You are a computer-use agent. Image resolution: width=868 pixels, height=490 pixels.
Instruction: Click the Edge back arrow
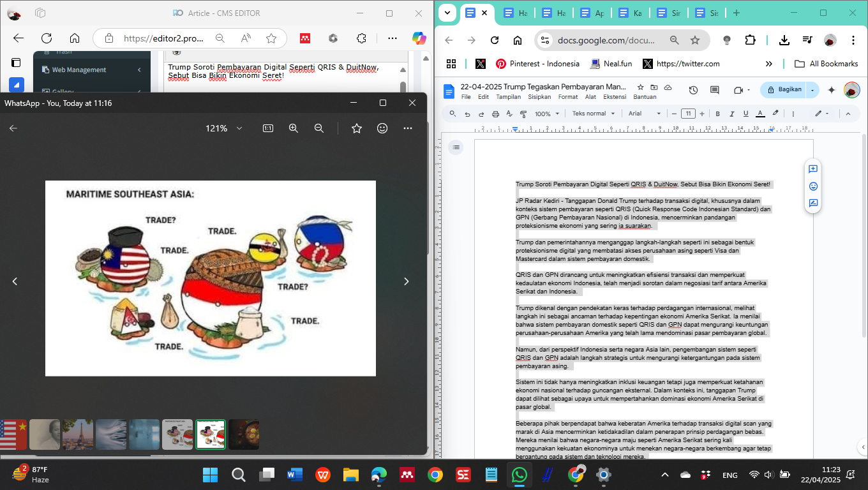pyautogui.click(x=19, y=38)
